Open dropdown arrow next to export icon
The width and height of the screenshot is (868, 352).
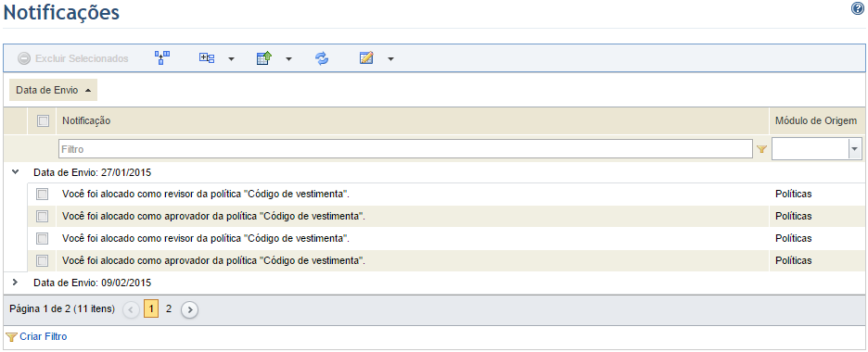(288, 58)
